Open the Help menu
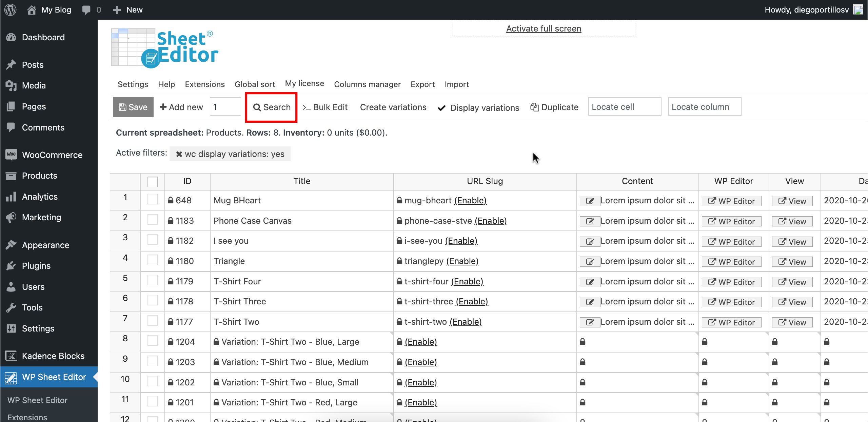Viewport: 868px width, 422px height. click(166, 84)
